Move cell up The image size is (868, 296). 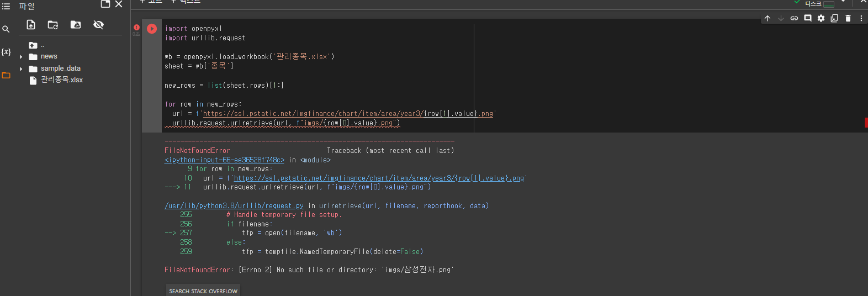point(768,18)
